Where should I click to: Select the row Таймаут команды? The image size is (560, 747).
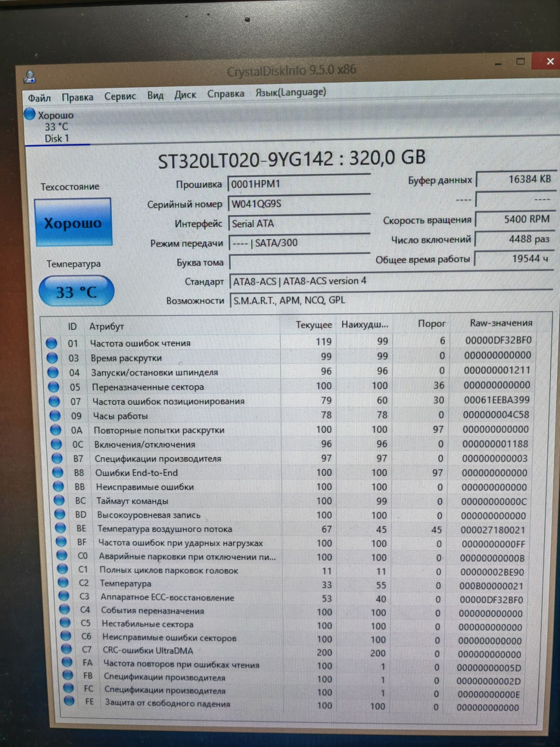pyautogui.click(x=291, y=501)
